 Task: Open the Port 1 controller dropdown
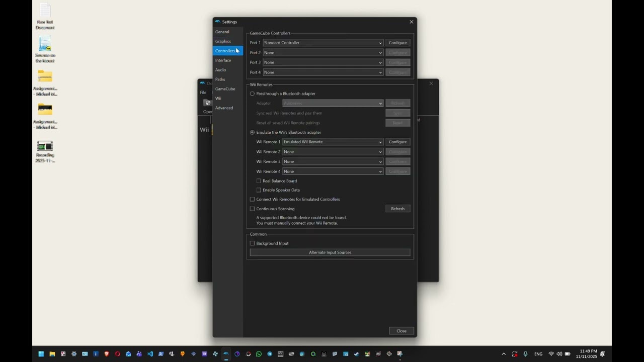(323, 43)
